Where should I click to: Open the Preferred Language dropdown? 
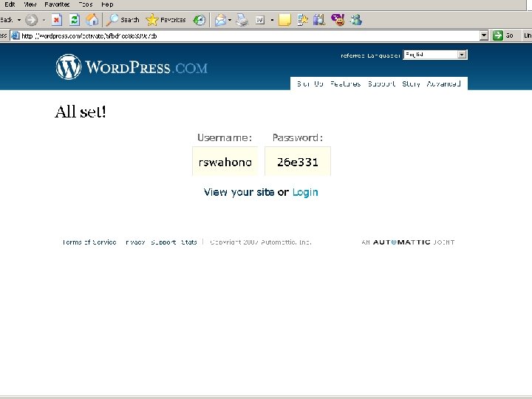pyautogui.click(x=435, y=55)
